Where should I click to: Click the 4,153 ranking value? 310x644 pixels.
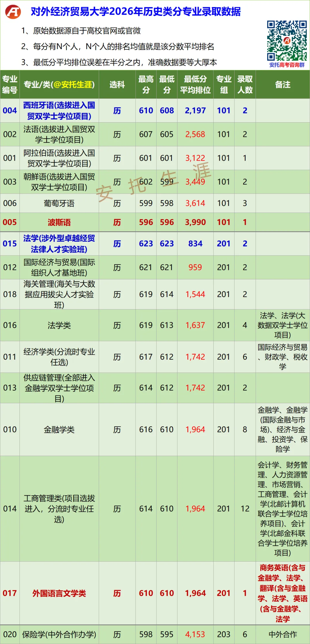195,635
